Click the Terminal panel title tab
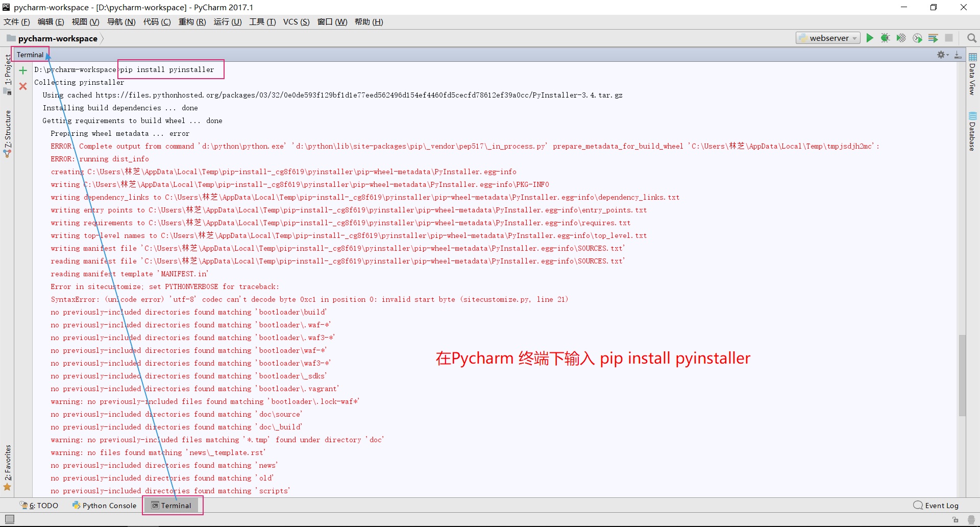The image size is (980, 527). click(30, 55)
